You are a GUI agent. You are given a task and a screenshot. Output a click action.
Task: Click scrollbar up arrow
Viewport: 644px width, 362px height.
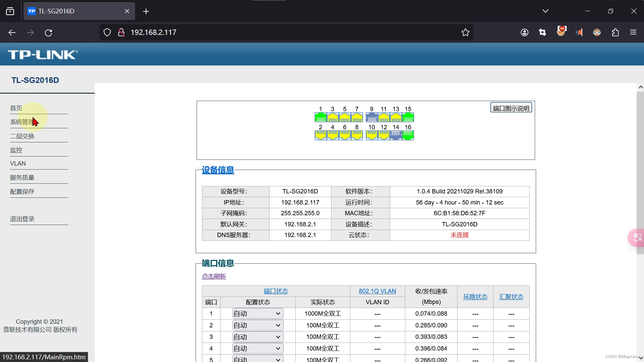pos(640,87)
